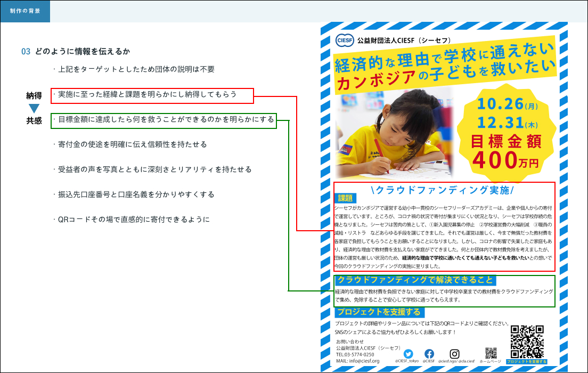Click the yellow-on-blue 課題 section label

345,198
